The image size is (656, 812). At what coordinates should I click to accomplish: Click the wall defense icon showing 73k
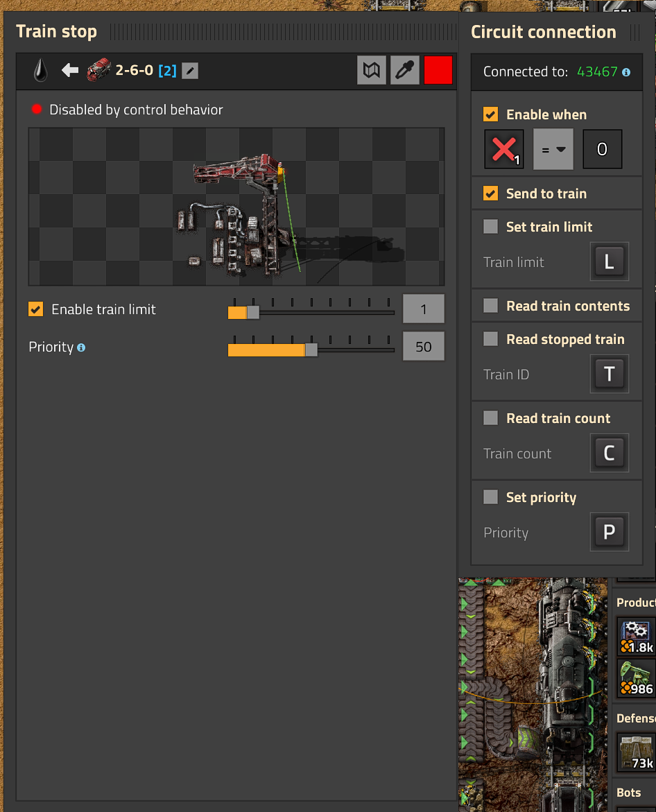(x=637, y=753)
